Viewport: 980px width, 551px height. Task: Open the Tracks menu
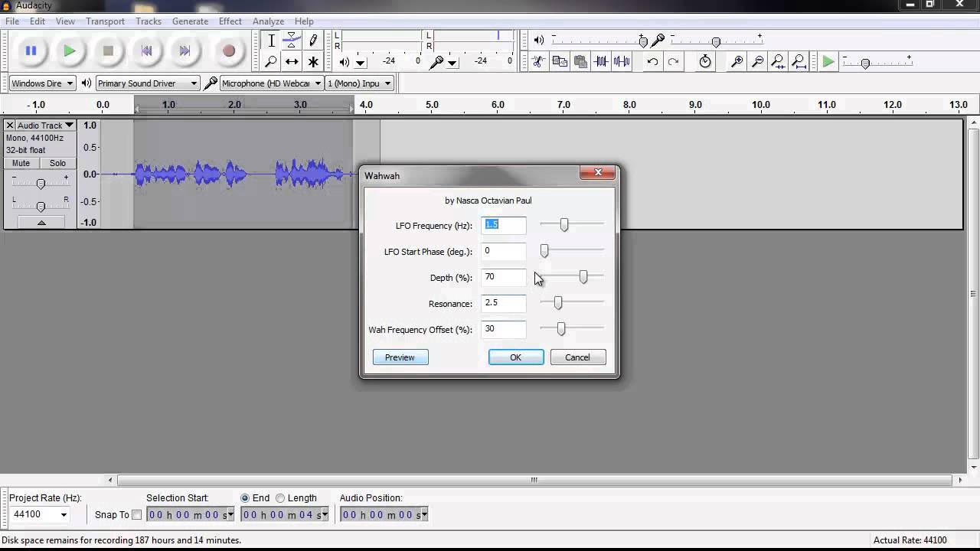149,21
